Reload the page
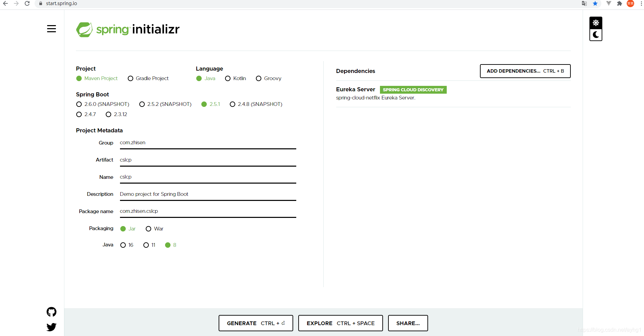Viewport: 644px width, 336px height. tap(27, 3)
